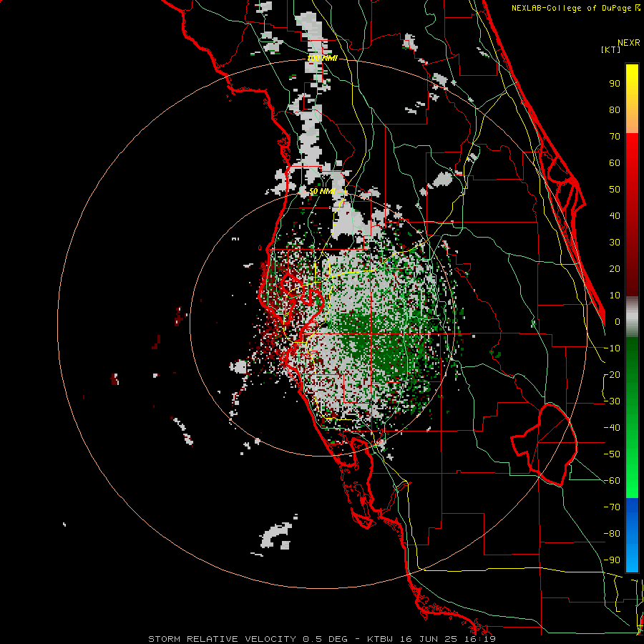
Task: Click the positive 90 scale value near the top
Action: [615, 84]
